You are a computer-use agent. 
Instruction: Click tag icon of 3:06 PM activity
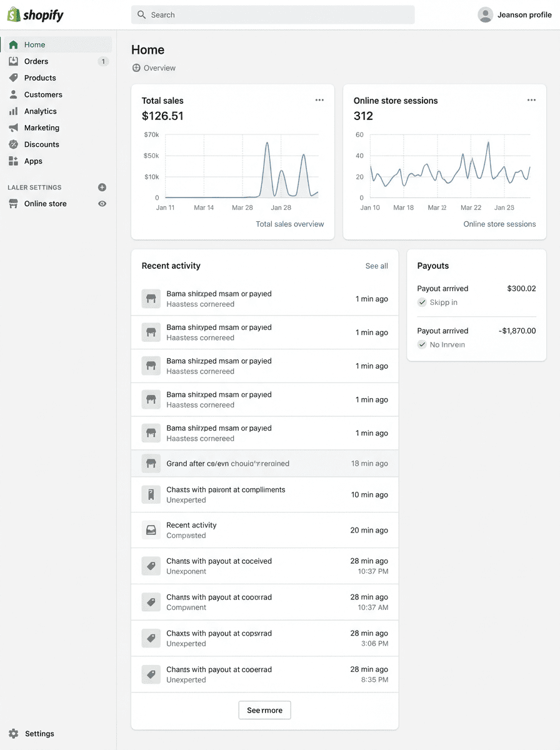[x=151, y=638]
